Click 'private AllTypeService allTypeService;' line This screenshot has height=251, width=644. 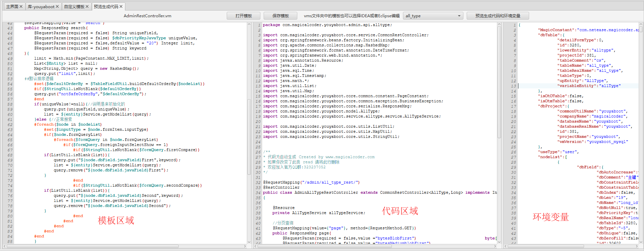[x=319, y=213]
